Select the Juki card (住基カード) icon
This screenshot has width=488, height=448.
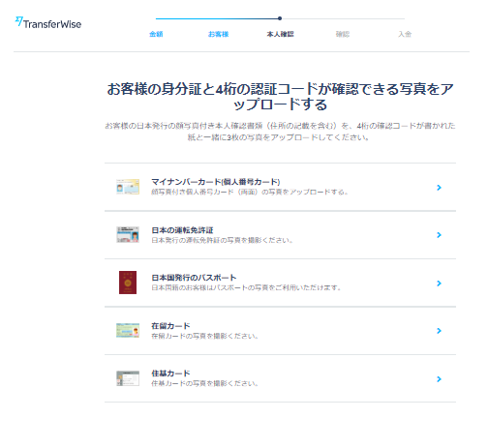pos(128,378)
